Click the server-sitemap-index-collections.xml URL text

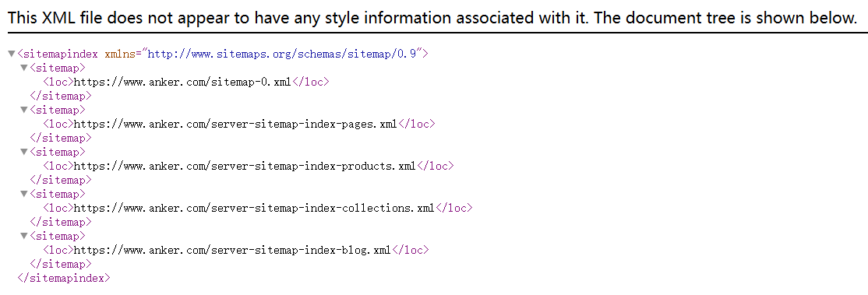(254, 208)
